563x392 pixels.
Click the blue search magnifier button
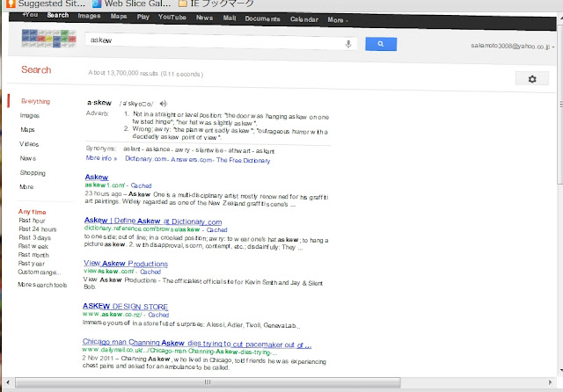click(381, 44)
